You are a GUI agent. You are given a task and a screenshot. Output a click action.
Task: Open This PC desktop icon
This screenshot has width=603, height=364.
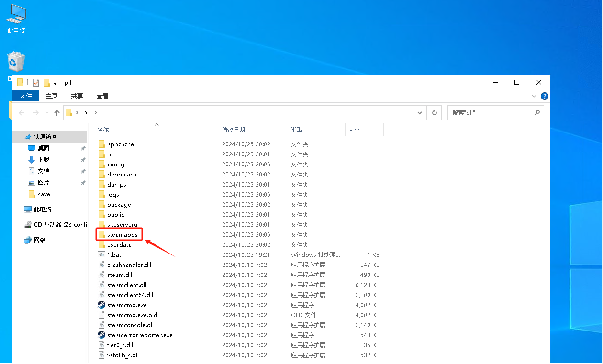[16, 19]
